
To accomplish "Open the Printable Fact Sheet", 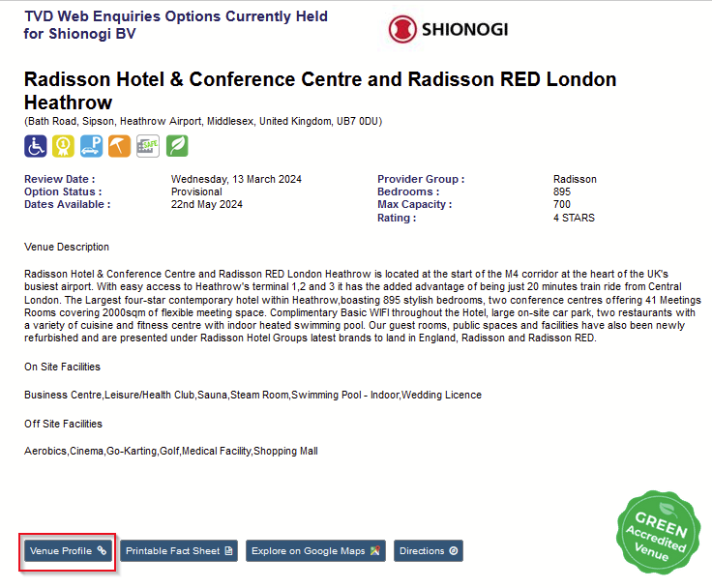I will click(179, 551).
